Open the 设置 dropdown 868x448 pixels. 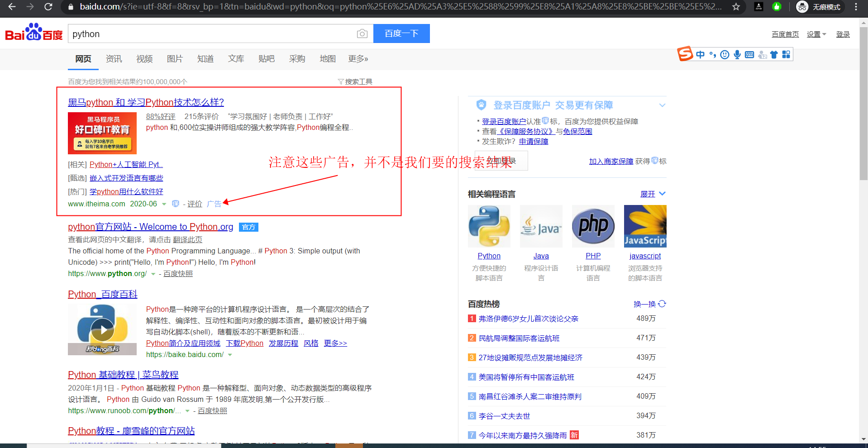coord(816,34)
